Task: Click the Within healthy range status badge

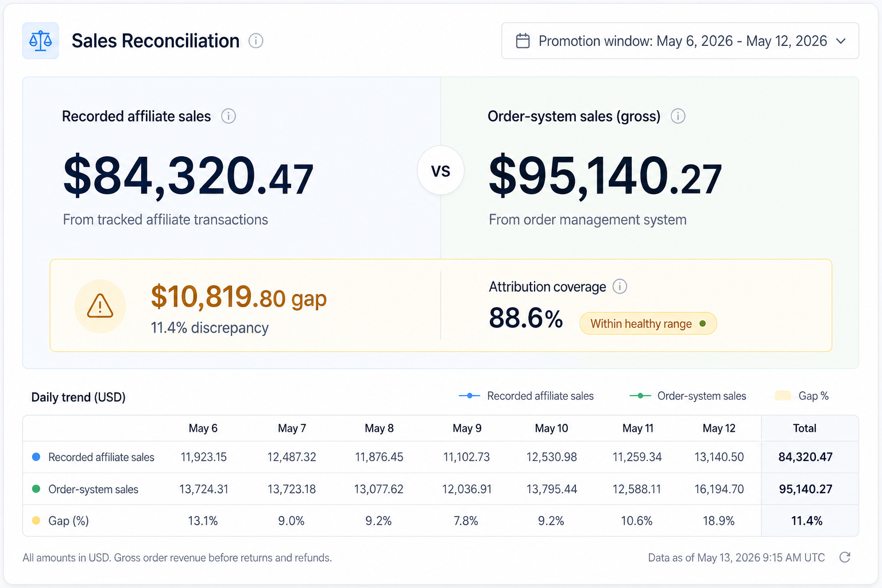Action: [648, 323]
